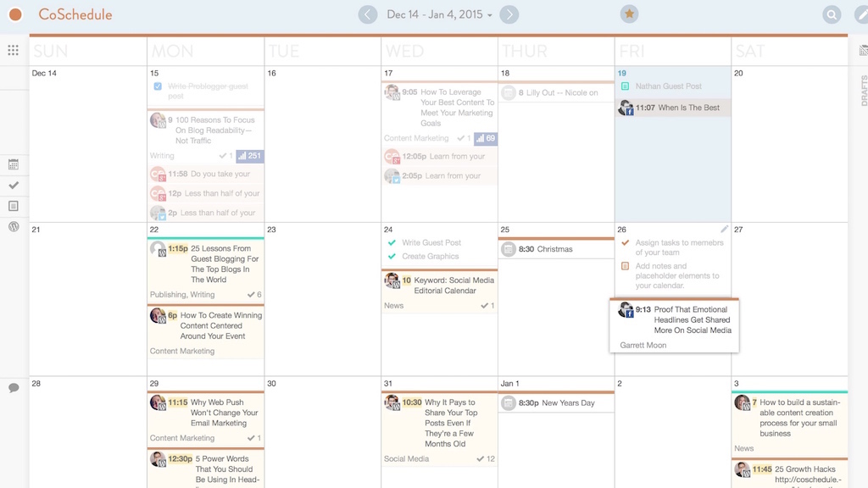868x488 pixels.
Task: Click the Social Media category label
Action: click(406, 459)
